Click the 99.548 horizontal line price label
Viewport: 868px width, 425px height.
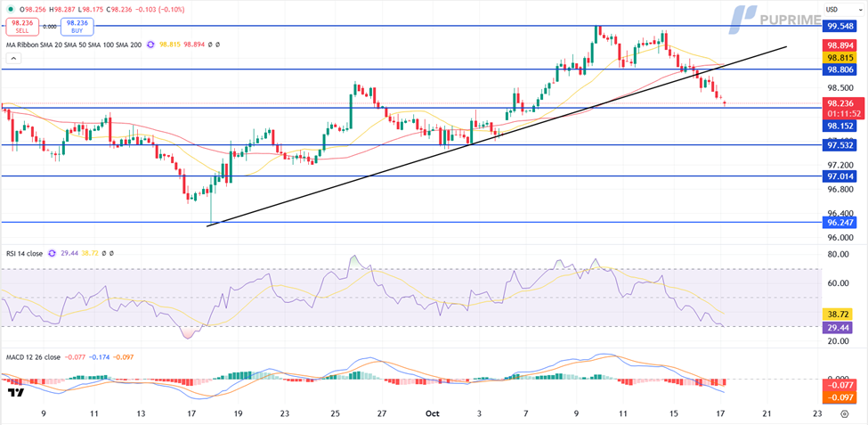pyautogui.click(x=840, y=26)
